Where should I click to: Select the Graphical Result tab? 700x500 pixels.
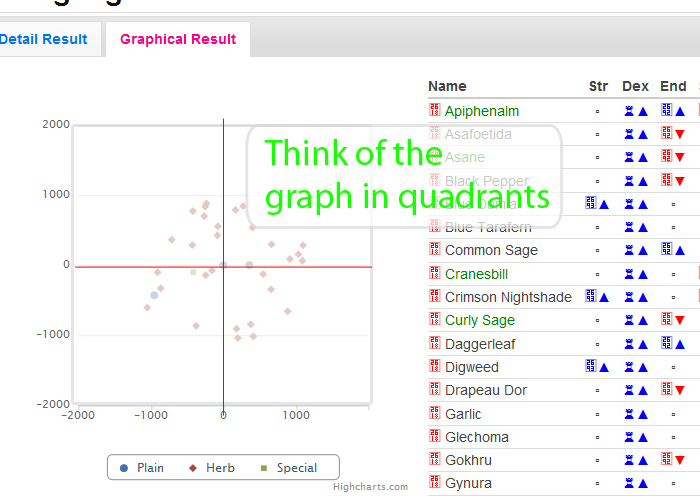pyautogui.click(x=178, y=39)
